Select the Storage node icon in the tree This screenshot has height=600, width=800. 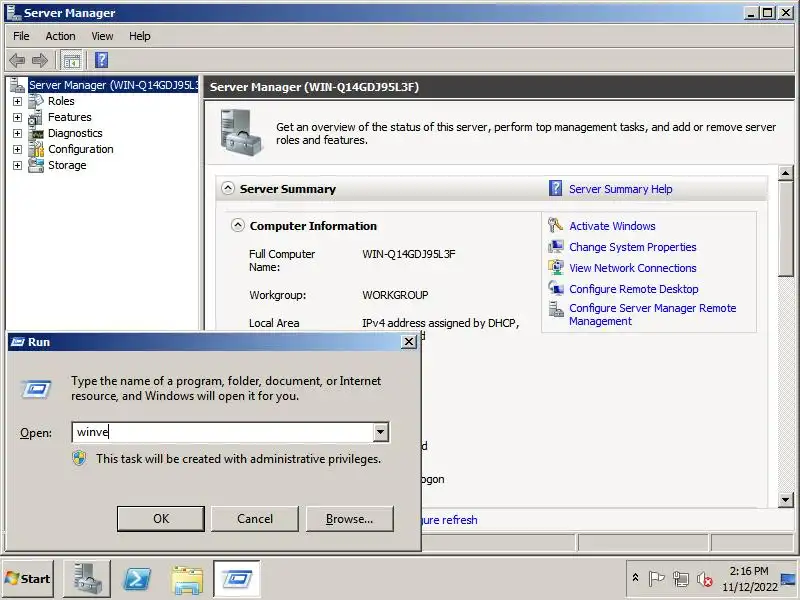[x=36, y=165]
